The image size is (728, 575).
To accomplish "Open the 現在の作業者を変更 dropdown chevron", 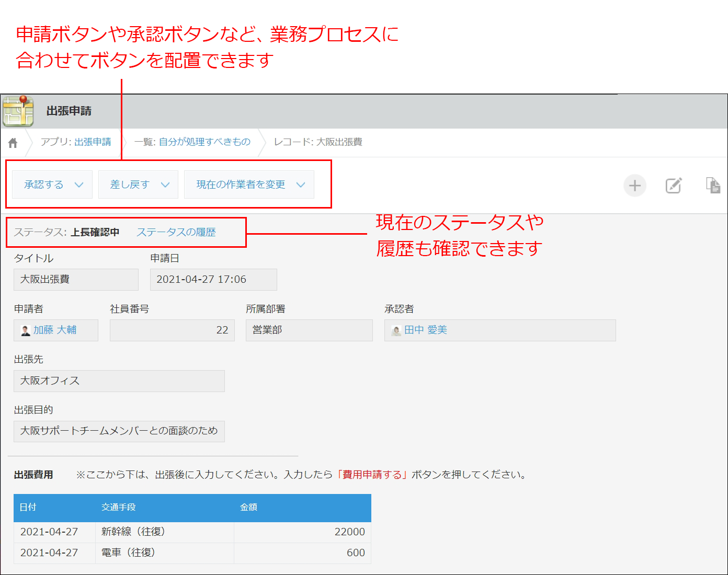I will click(301, 185).
